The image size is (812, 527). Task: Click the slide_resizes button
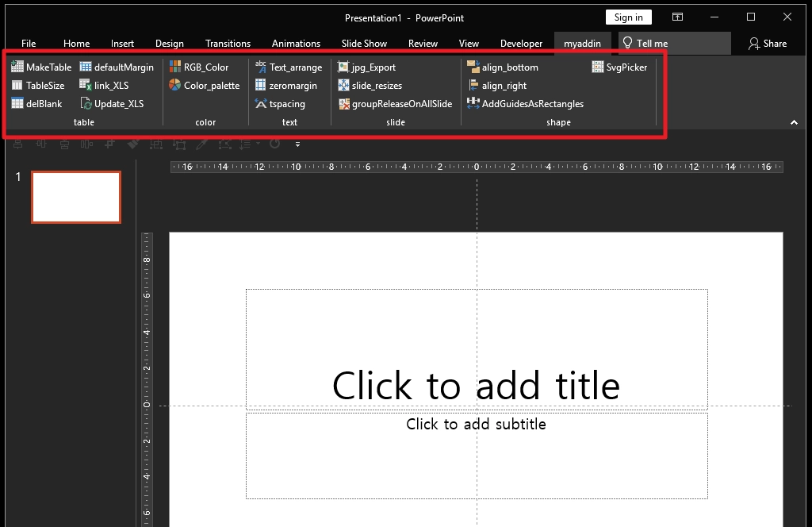(370, 86)
